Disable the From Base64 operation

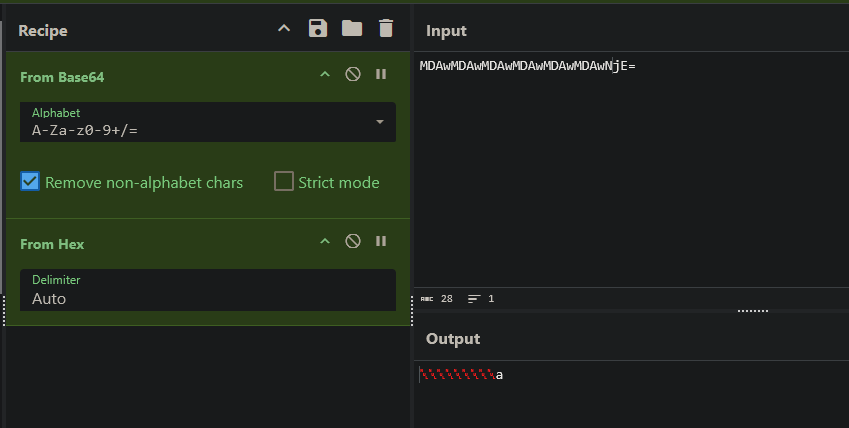pyautogui.click(x=353, y=74)
